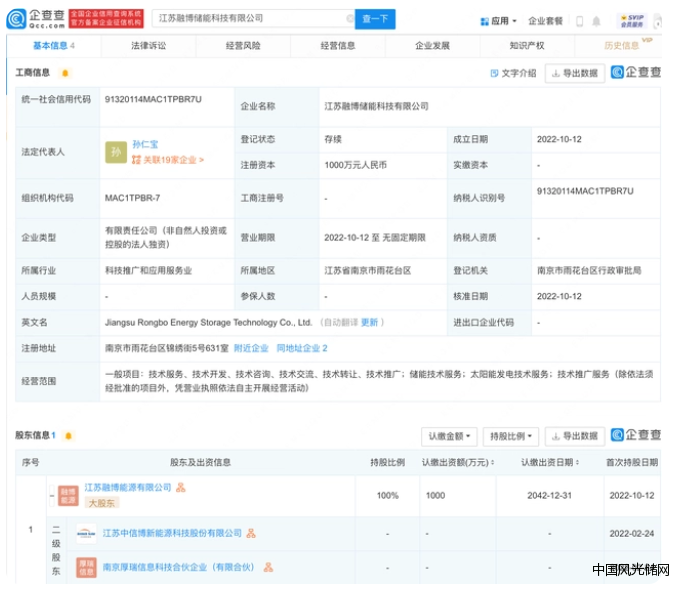The image size is (678, 600).
Task: Open 关联19家企业 link
Action: [x=167, y=160]
